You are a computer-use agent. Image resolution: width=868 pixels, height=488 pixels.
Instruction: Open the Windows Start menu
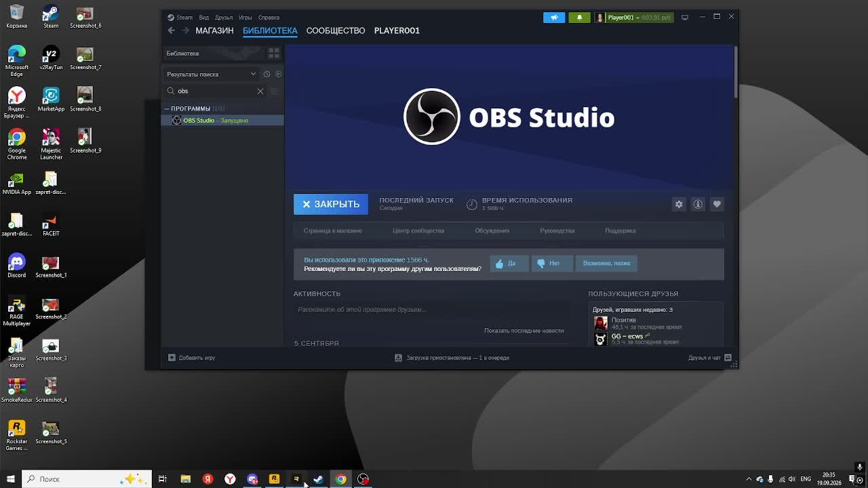click(10, 479)
